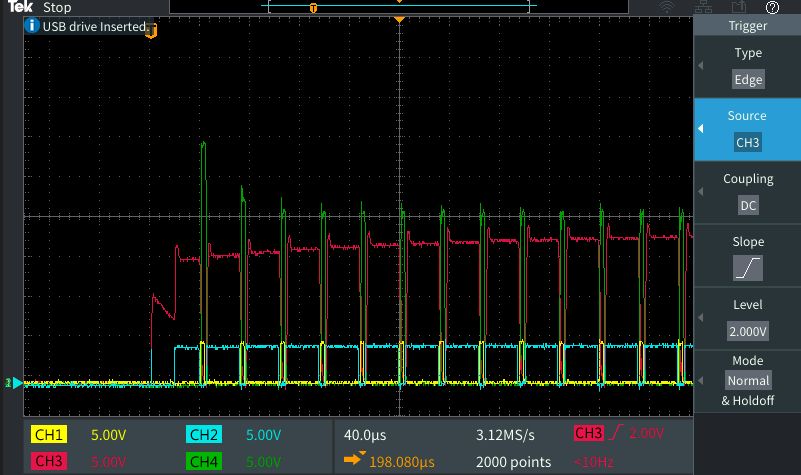The image size is (801, 475).
Task: Open Mode Normal and Holdoff setting
Action: [x=747, y=381]
